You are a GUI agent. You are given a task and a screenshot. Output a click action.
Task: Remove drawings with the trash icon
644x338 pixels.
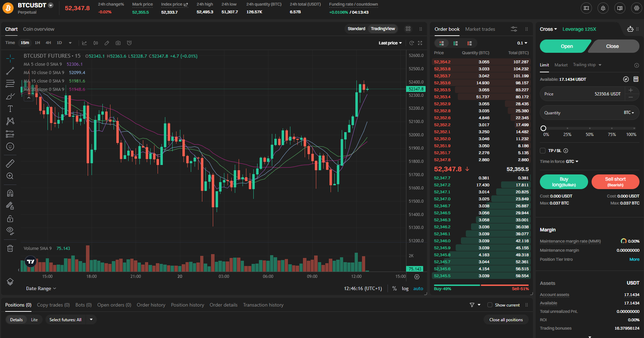10,248
